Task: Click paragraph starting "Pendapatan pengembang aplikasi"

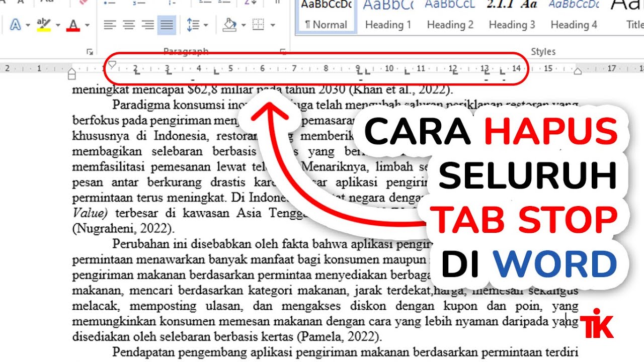Action: pyautogui.click(x=345, y=352)
